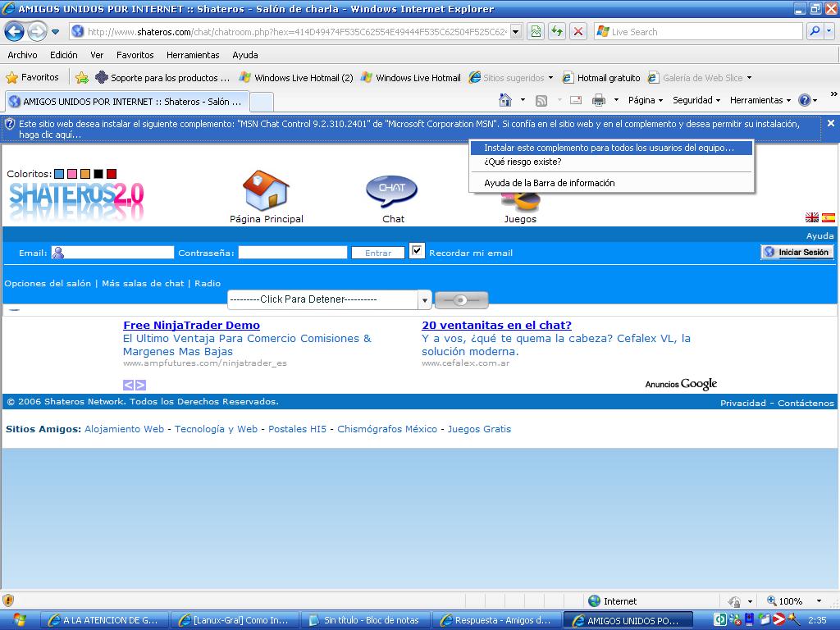Pick the orange Coloritos swatch
840x630 pixels.
click(85, 174)
